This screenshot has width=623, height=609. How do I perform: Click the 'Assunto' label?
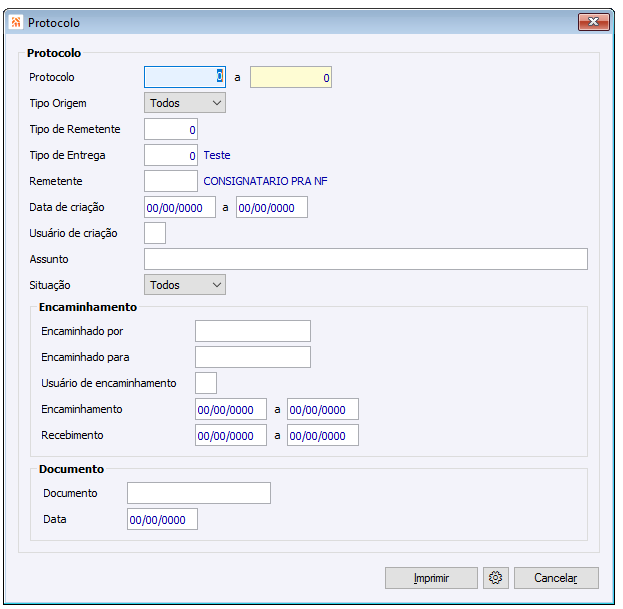[x=49, y=259]
